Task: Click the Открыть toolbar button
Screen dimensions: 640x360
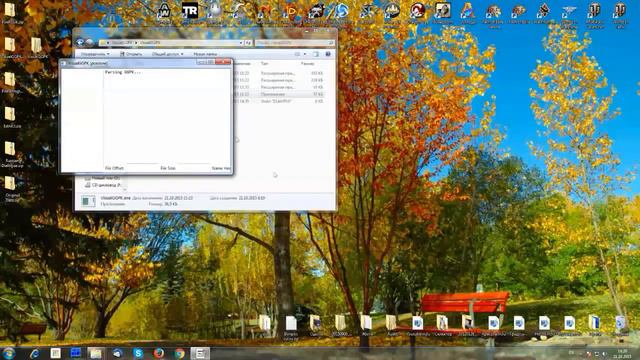Action: point(131,54)
